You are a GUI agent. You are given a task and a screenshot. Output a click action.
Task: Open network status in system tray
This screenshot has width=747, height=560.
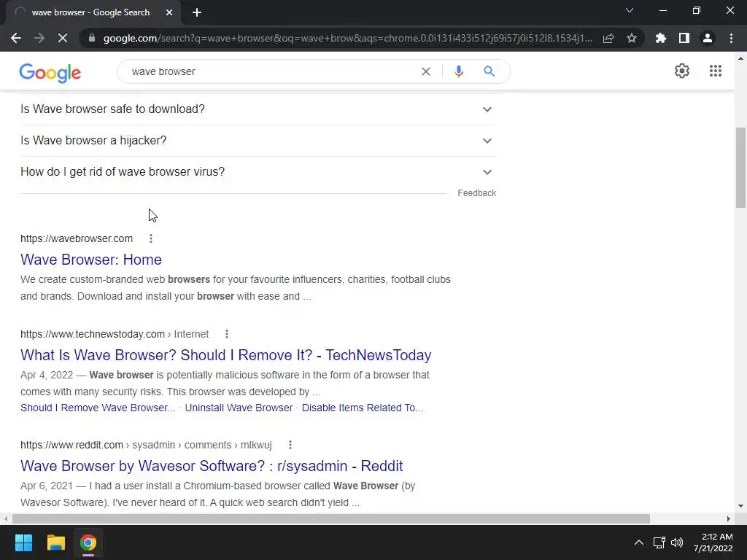point(659,542)
